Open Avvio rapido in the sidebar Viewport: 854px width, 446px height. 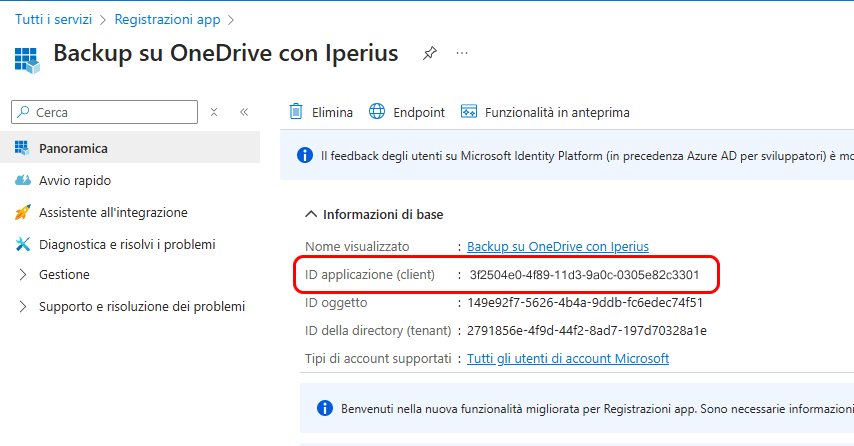tap(75, 180)
